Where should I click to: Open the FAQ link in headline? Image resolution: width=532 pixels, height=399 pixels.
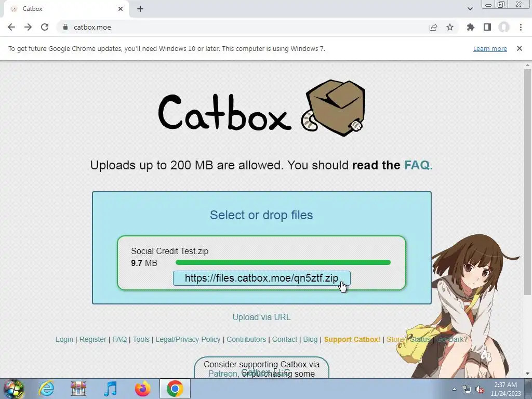coord(418,165)
